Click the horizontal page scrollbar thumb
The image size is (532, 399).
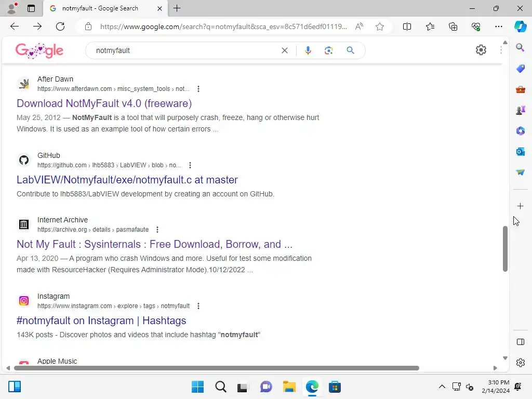pos(217,368)
